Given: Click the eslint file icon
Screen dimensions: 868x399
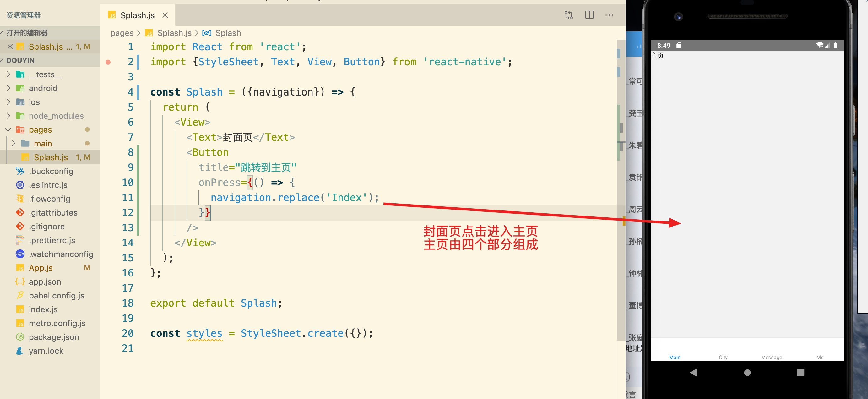Looking at the screenshot, I should coord(20,185).
